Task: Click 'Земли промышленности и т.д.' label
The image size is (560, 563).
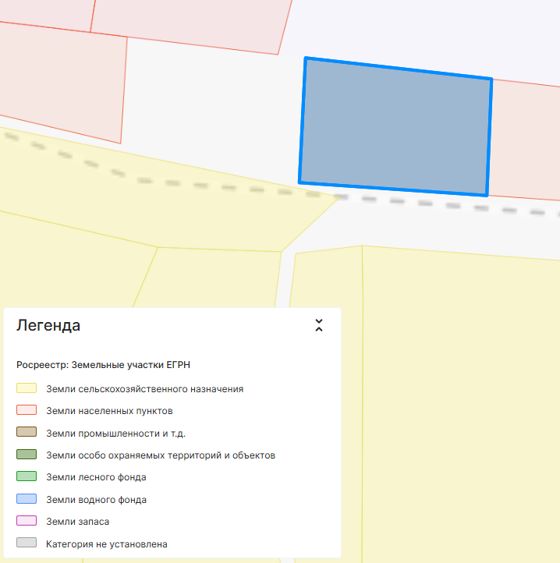Action: 116,433
